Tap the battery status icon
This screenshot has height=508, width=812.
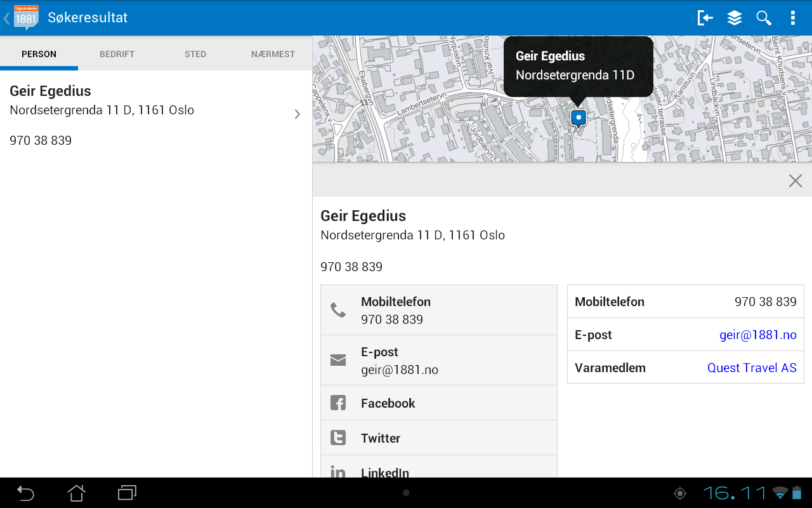[797, 493]
